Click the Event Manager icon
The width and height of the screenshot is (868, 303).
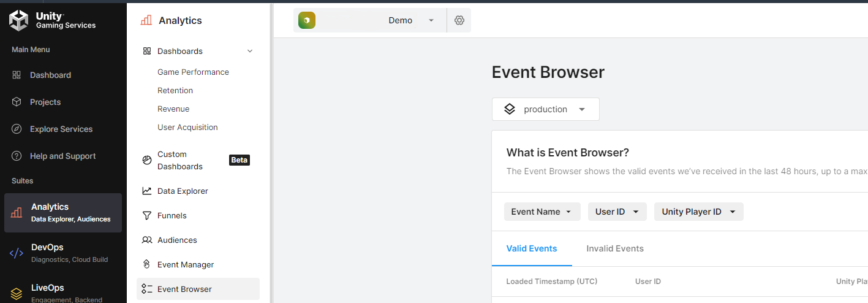[147, 264]
